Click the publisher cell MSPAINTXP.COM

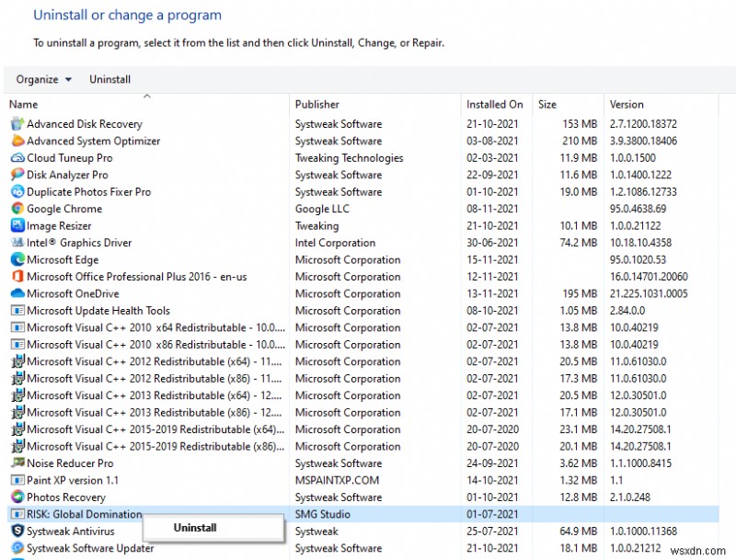click(x=337, y=480)
